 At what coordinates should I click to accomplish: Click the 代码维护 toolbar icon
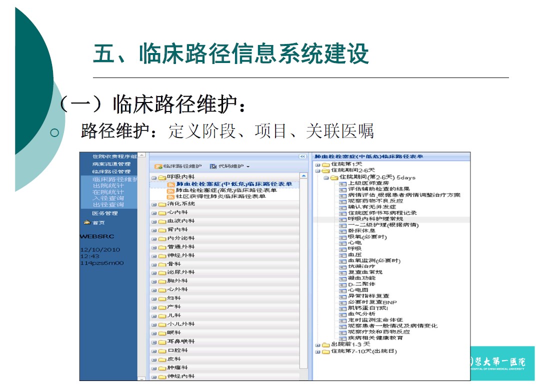point(213,166)
